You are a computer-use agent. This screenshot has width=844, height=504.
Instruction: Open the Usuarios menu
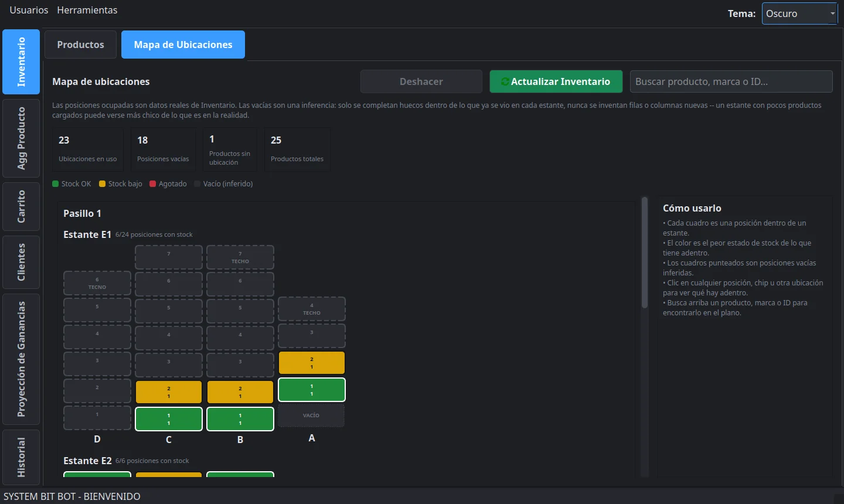pyautogui.click(x=29, y=10)
